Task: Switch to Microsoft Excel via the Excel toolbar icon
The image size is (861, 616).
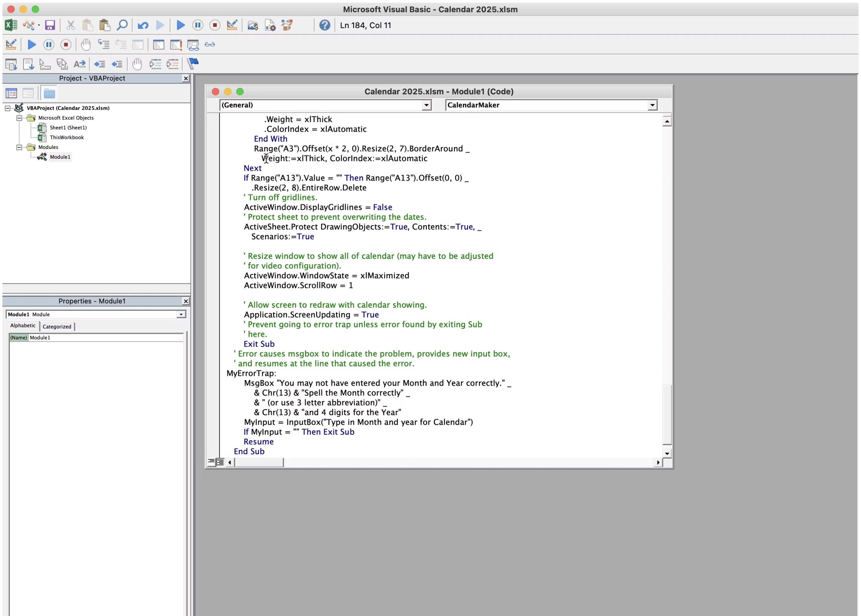Action: [11, 25]
